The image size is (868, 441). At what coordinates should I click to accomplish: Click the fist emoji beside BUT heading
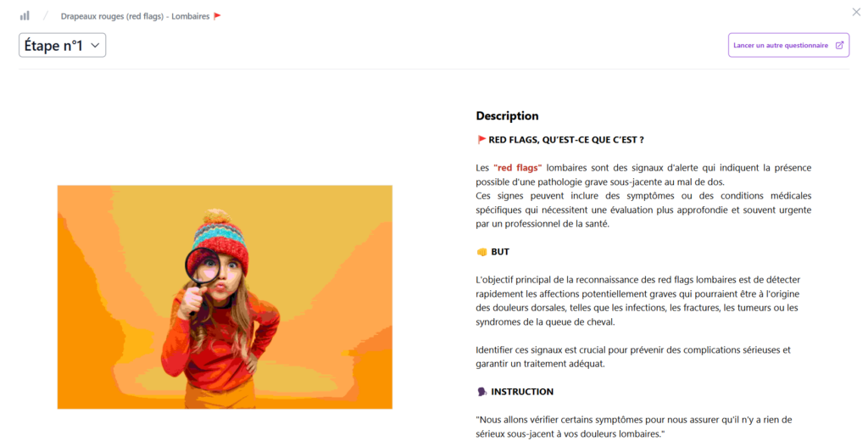coord(481,252)
